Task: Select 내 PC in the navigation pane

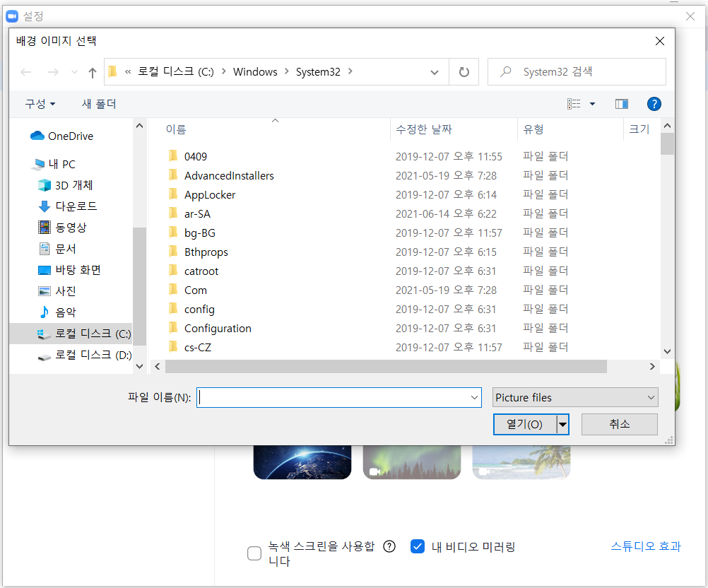Action: tap(53, 164)
